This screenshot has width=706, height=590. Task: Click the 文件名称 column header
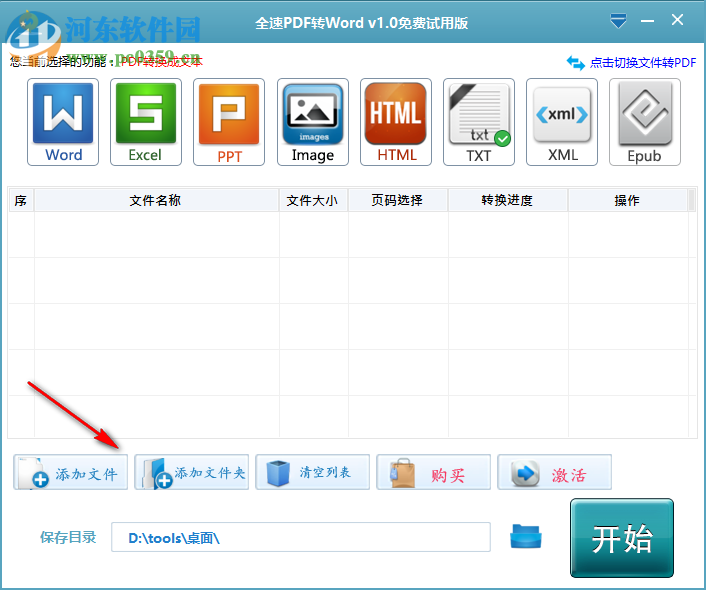pyautogui.click(x=156, y=200)
